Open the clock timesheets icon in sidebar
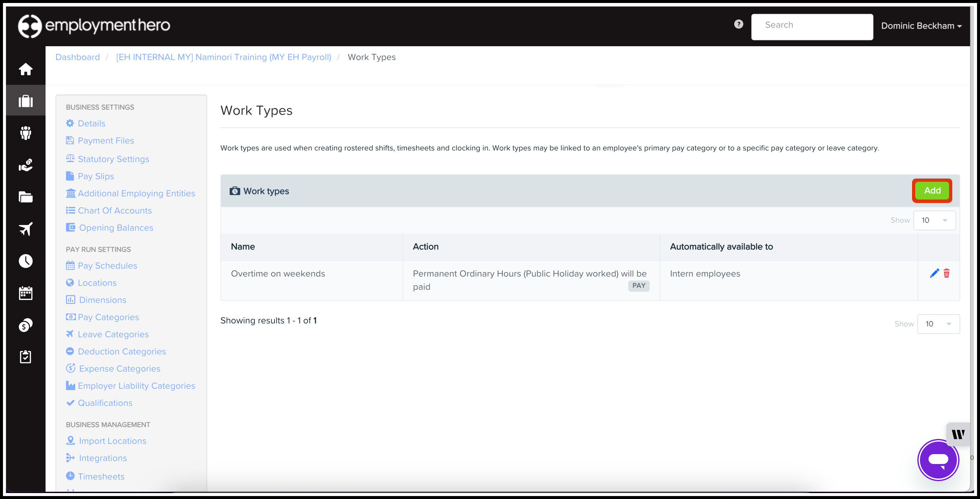The height and width of the screenshot is (499, 980). pyautogui.click(x=25, y=261)
